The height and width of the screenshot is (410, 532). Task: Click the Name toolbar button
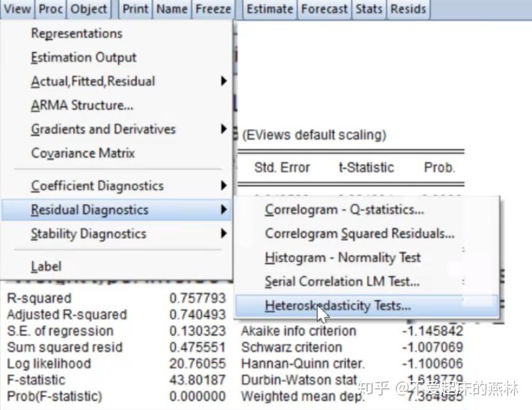pyautogui.click(x=172, y=9)
